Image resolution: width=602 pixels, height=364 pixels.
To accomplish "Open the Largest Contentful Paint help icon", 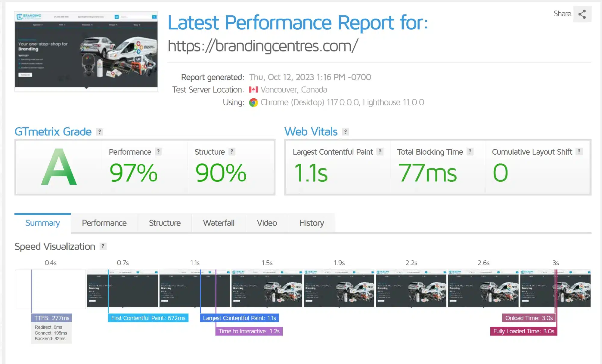I will tap(380, 152).
